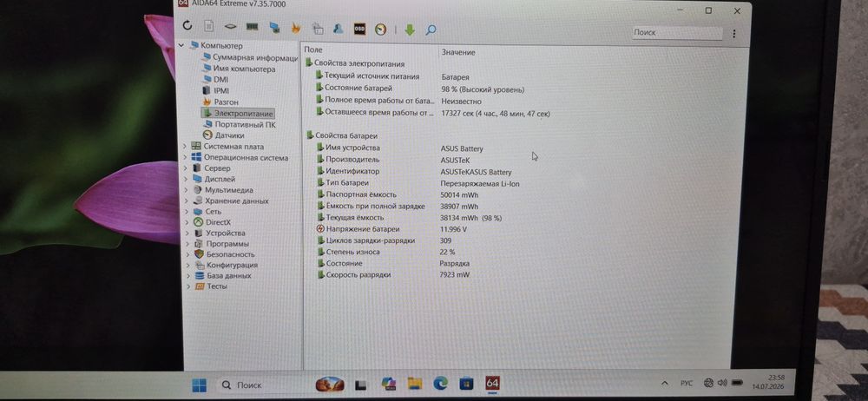Select the Скорость разрядки row

click(393, 275)
